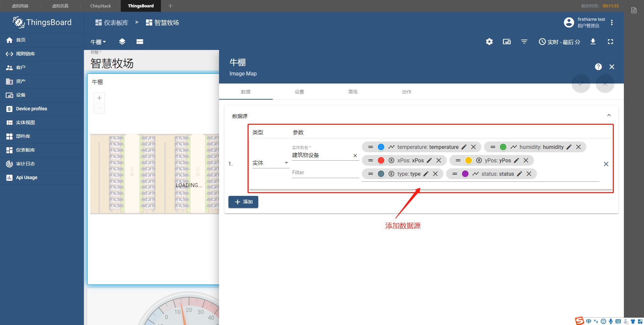Switch to the 设置 tab

(x=299, y=92)
